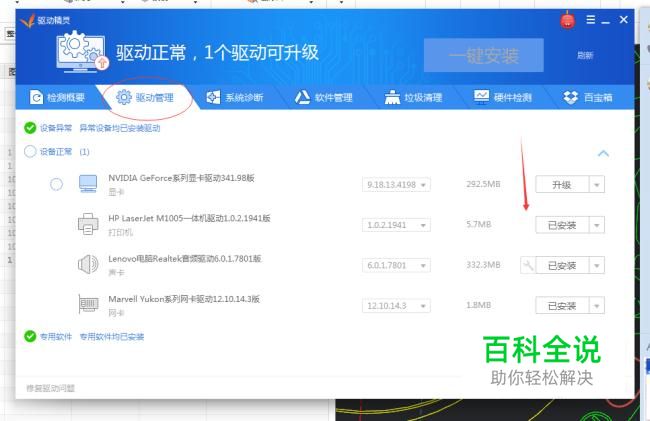Image resolution: width=650 pixels, height=421 pixels.
Task: Click the 专用软件 label
Action: point(56,336)
